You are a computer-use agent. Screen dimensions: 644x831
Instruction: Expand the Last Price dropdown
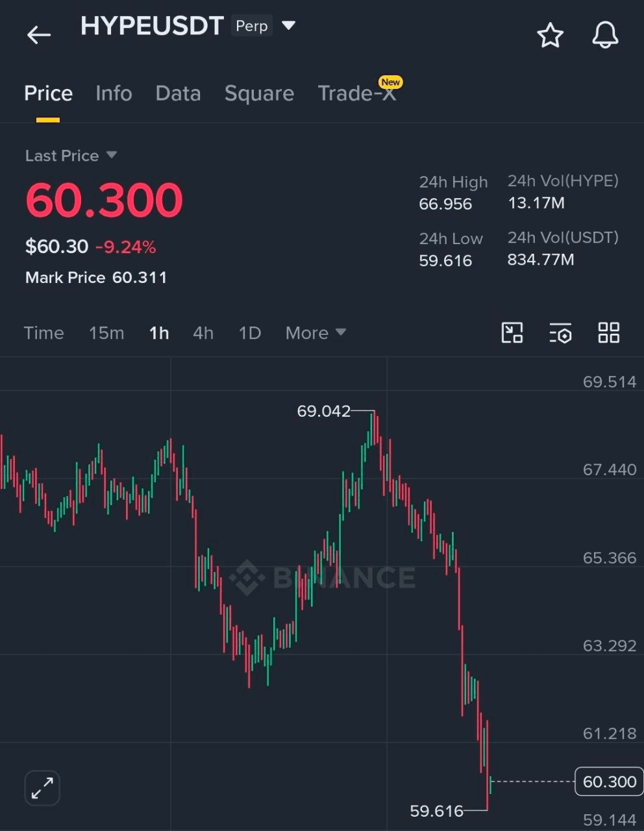(111, 155)
